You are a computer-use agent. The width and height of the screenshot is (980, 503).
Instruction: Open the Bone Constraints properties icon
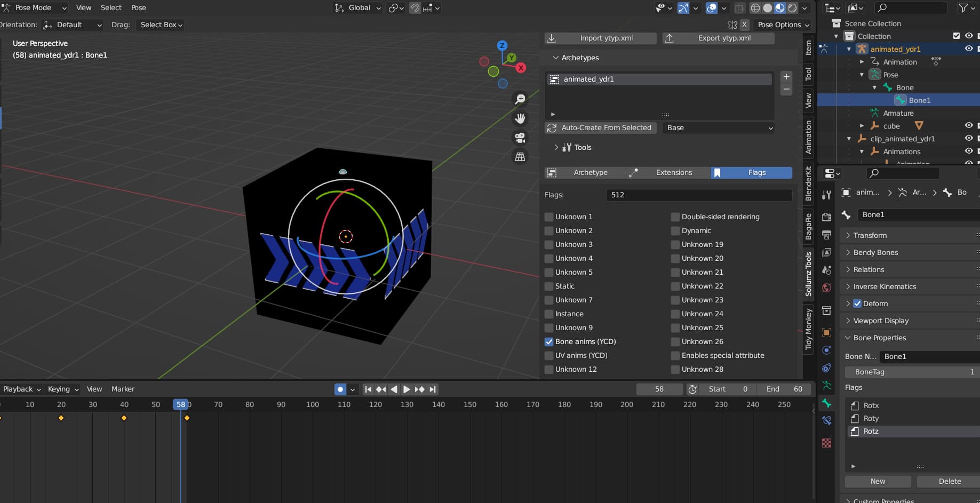point(826,420)
